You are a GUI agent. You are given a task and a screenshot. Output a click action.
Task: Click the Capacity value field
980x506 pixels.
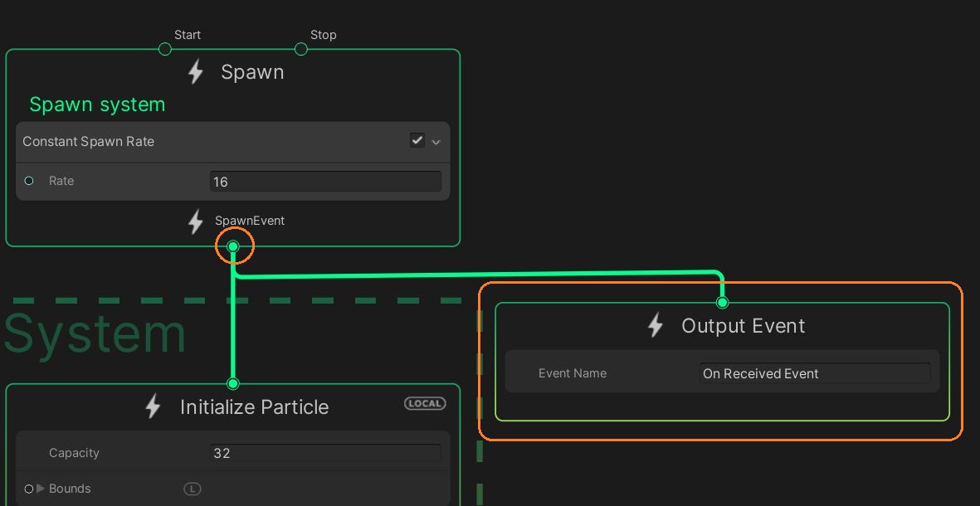[325, 453]
